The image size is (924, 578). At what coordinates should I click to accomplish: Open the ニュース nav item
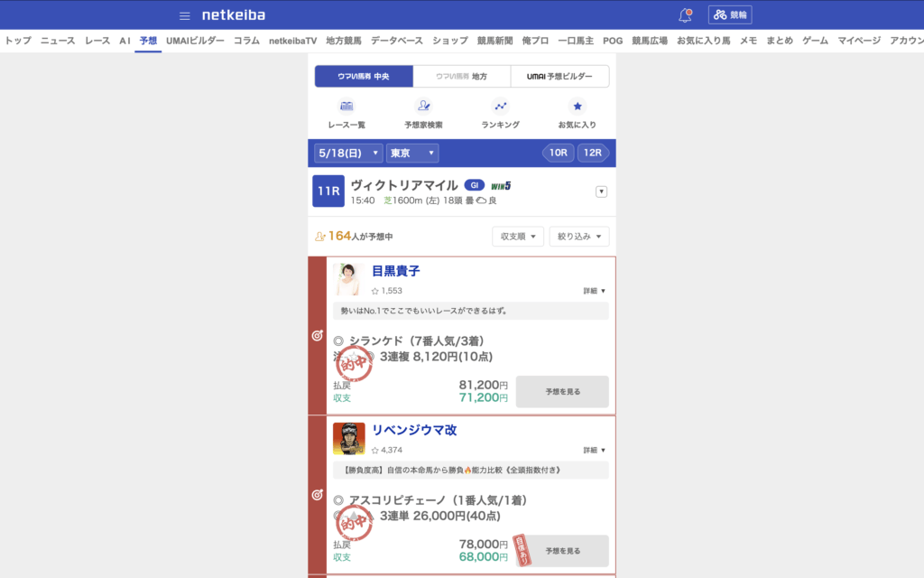click(x=58, y=41)
